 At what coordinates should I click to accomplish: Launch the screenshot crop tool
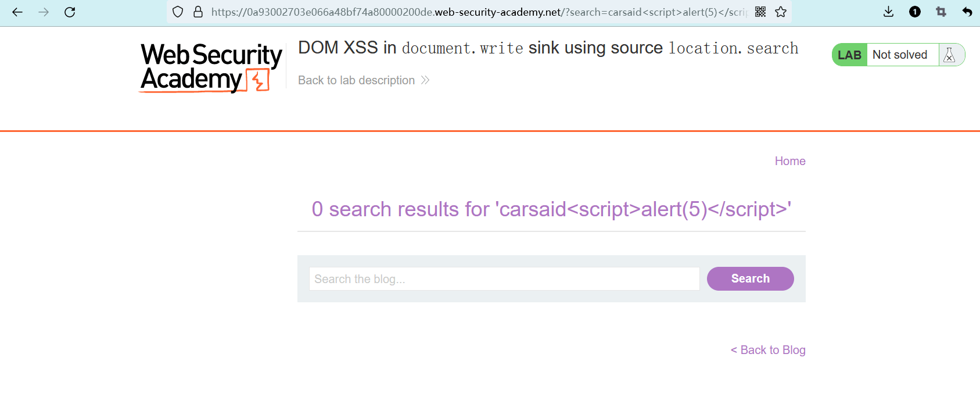[941, 12]
